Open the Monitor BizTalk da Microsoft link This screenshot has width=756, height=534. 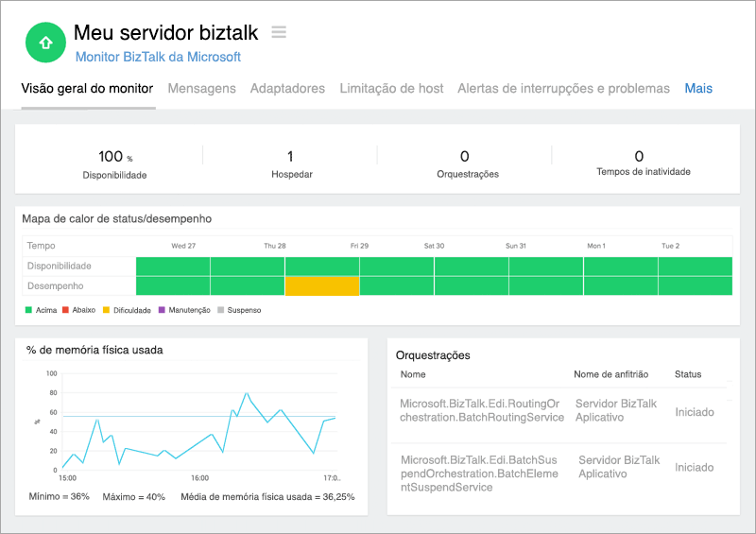click(158, 57)
